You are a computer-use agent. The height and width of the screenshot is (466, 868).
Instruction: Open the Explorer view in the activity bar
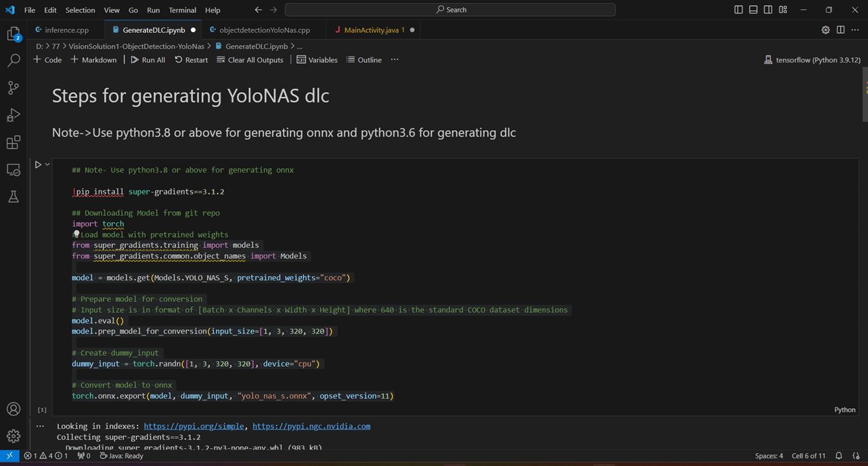pos(13,33)
